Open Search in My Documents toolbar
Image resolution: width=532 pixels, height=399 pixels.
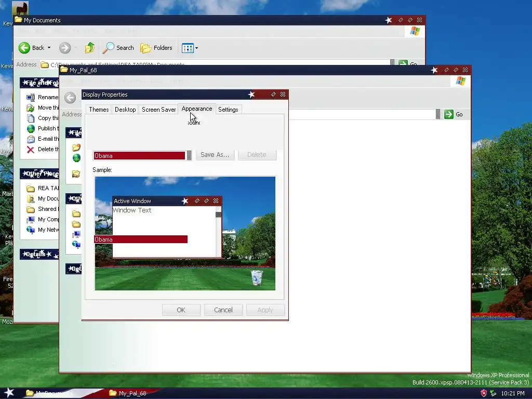pos(118,48)
